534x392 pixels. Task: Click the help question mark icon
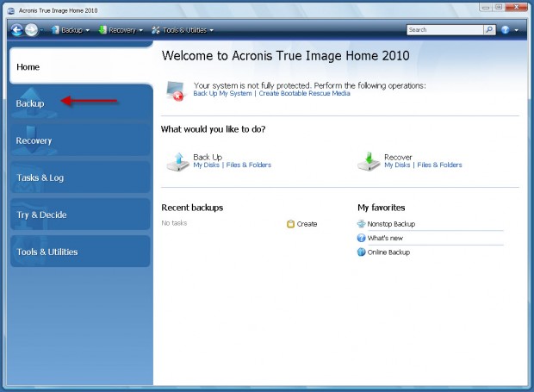[x=506, y=29]
